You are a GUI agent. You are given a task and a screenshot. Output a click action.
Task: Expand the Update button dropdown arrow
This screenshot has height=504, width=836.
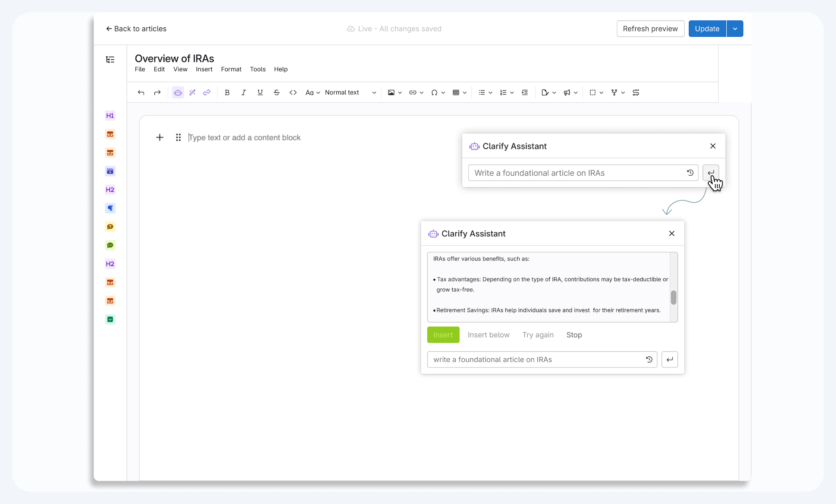735,29
